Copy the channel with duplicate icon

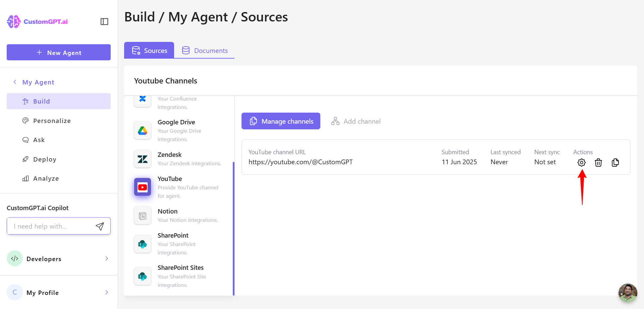[x=615, y=163]
